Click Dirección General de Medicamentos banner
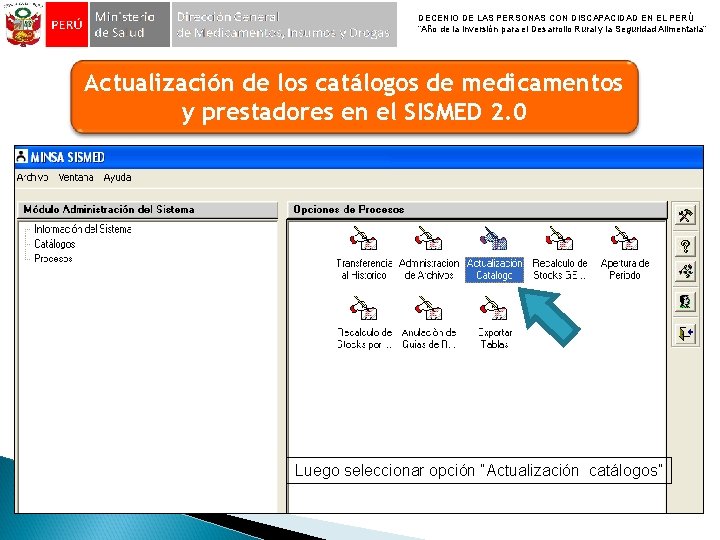Image resolution: width=720 pixels, height=540 pixels. (284, 24)
